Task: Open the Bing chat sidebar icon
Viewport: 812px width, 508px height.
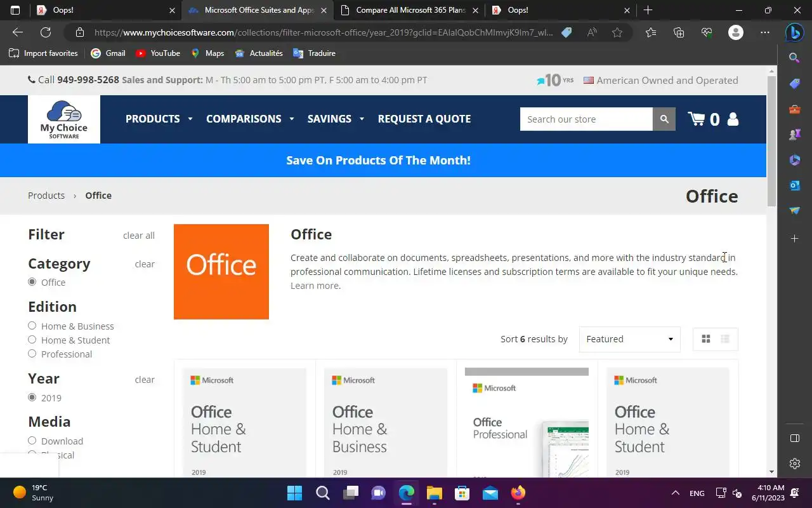Action: [x=795, y=32]
